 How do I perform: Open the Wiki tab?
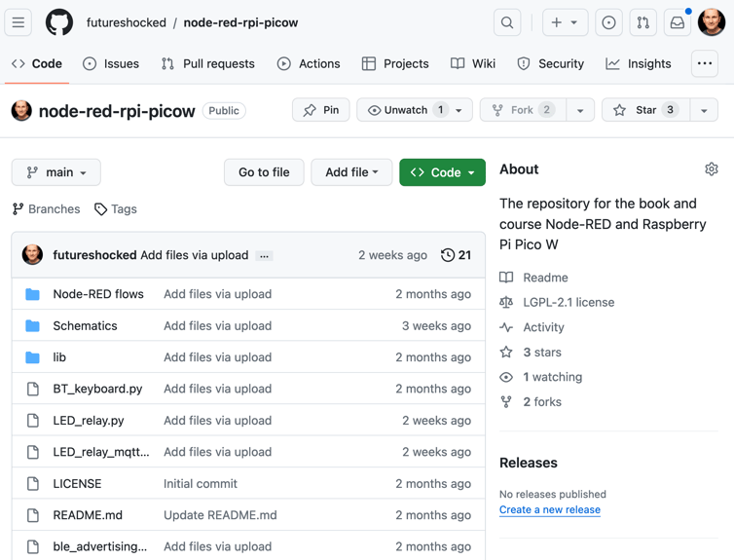(x=473, y=63)
